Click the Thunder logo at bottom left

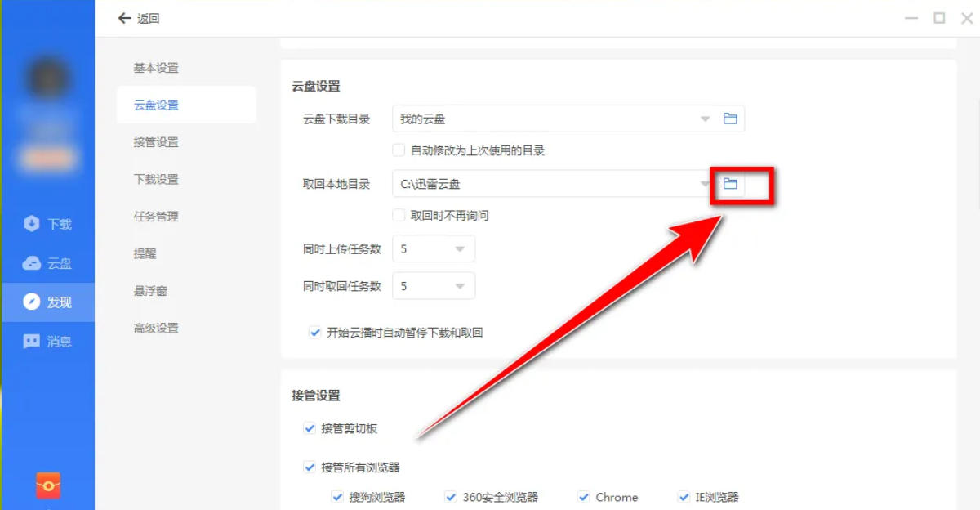point(47,485)
